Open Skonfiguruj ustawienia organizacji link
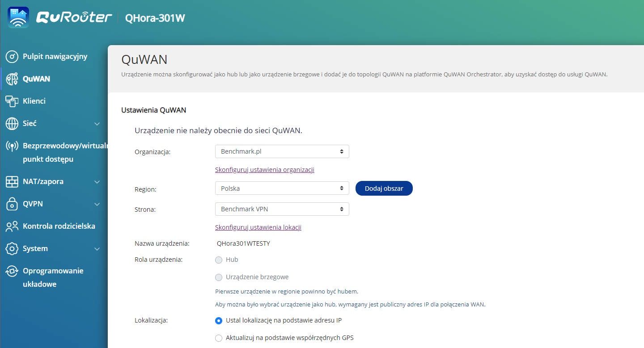The height and width of the screenshot is (348, 644). coord(265,170)
